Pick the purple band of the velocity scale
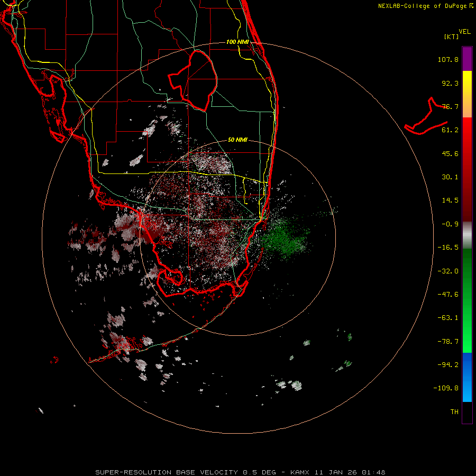Image resolution: width=476 pixels, height=476 pixels. click(467, 59)
